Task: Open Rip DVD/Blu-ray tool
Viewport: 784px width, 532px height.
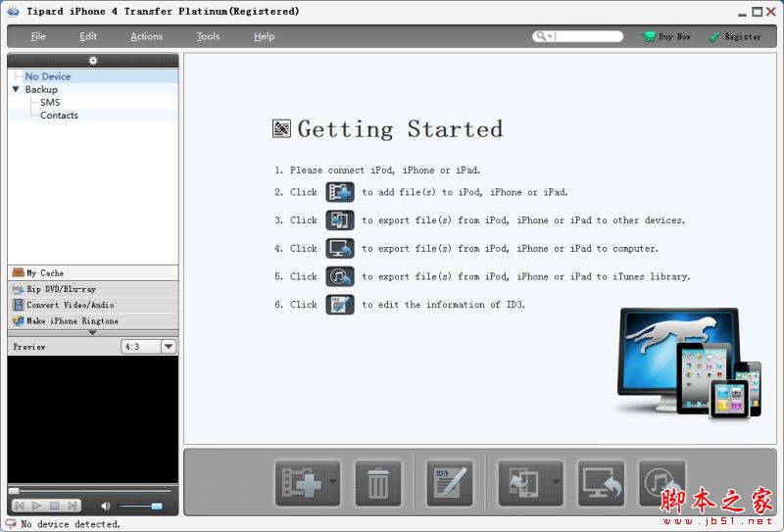Action: 93,289
